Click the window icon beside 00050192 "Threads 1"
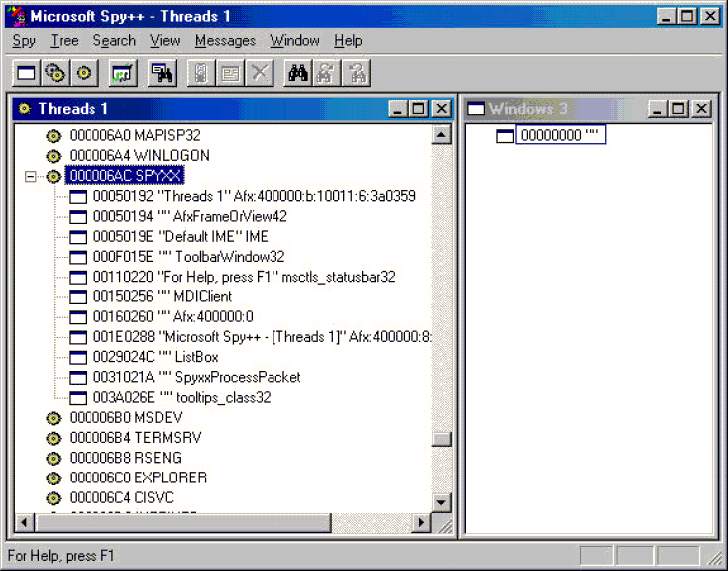The image size is (728, 571). coord(78,197)
